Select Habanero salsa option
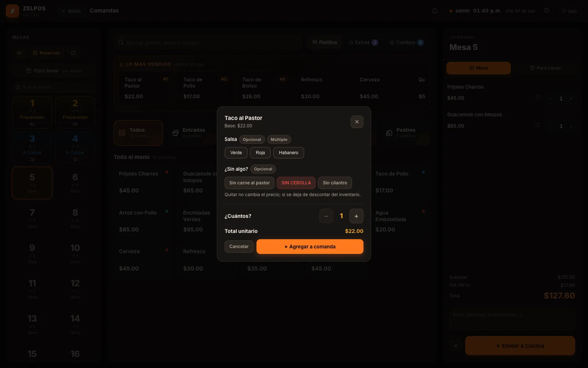This screenshot has width=588, height=368. [288, 153]
